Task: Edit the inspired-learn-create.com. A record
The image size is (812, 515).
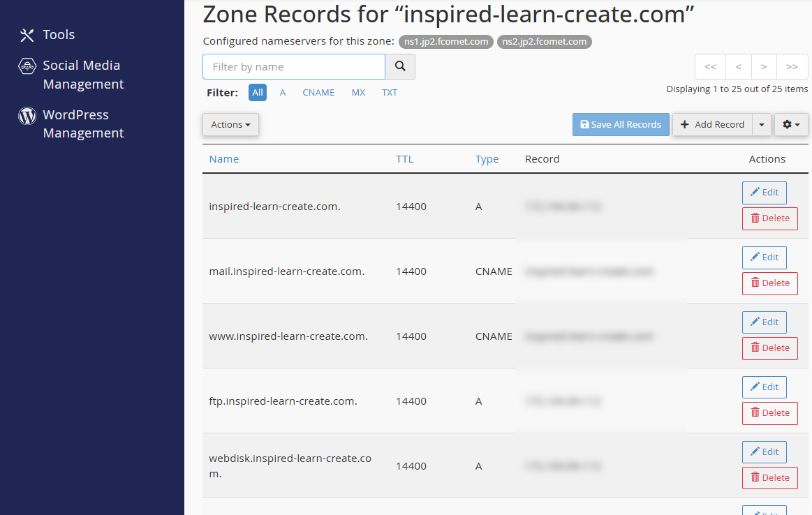Action: (765, 193)
